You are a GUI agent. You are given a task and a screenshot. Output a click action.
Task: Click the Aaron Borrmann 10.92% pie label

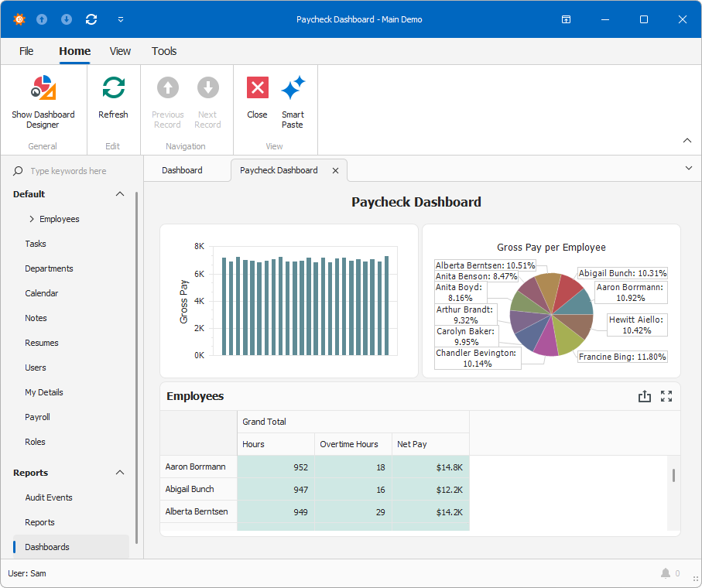630,292
